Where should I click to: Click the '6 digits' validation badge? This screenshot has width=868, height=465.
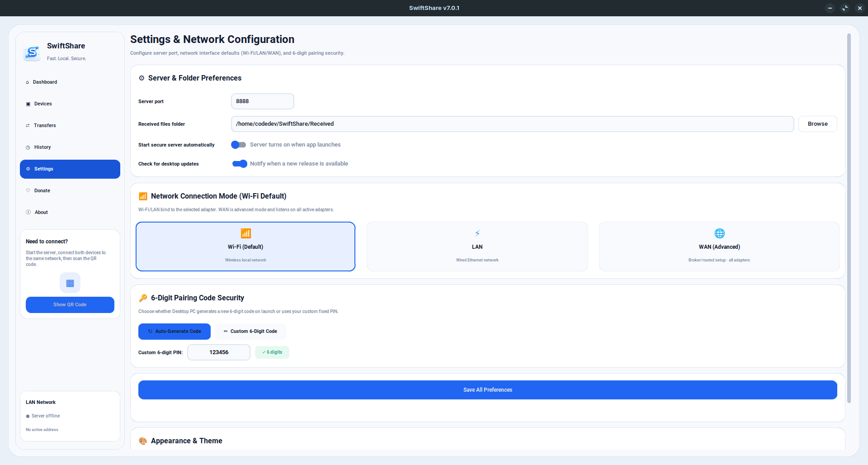(272, 352)
